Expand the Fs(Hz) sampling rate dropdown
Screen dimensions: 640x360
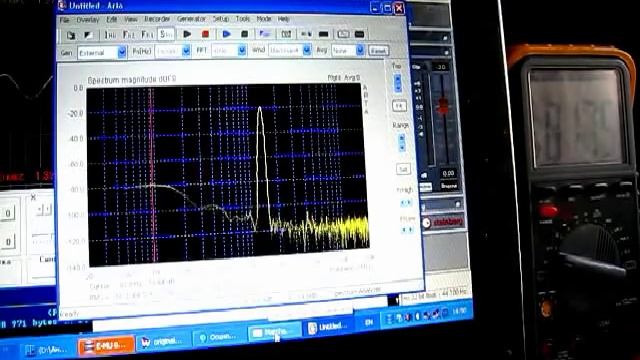pos(186,51)
